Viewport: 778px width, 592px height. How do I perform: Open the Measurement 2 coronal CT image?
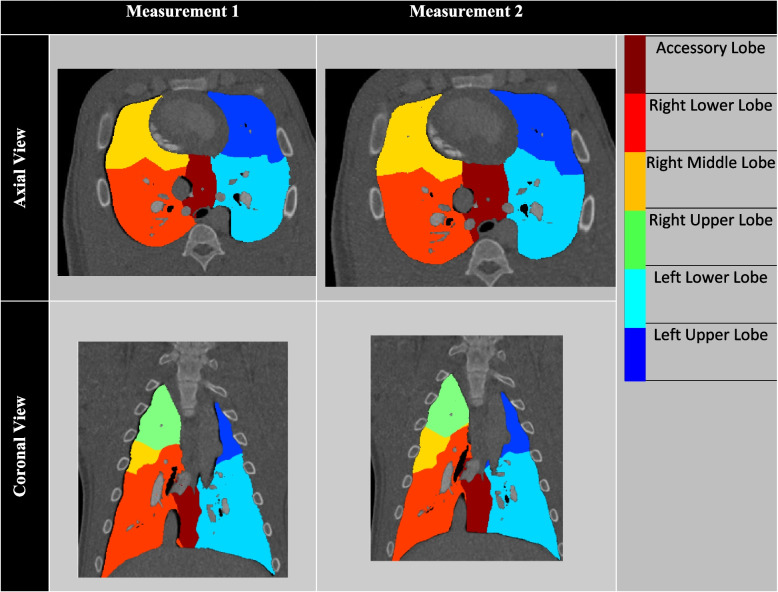click(x=467, y=448)
